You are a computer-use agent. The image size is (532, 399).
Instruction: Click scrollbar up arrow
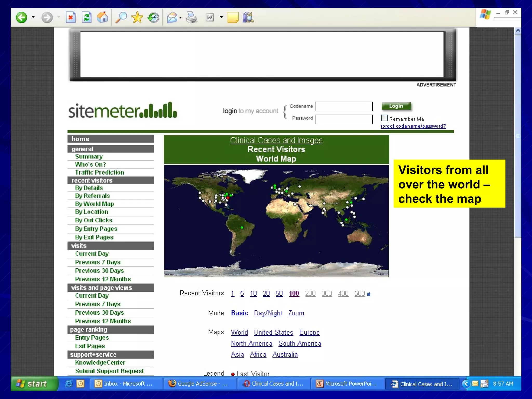click(518, 31)
